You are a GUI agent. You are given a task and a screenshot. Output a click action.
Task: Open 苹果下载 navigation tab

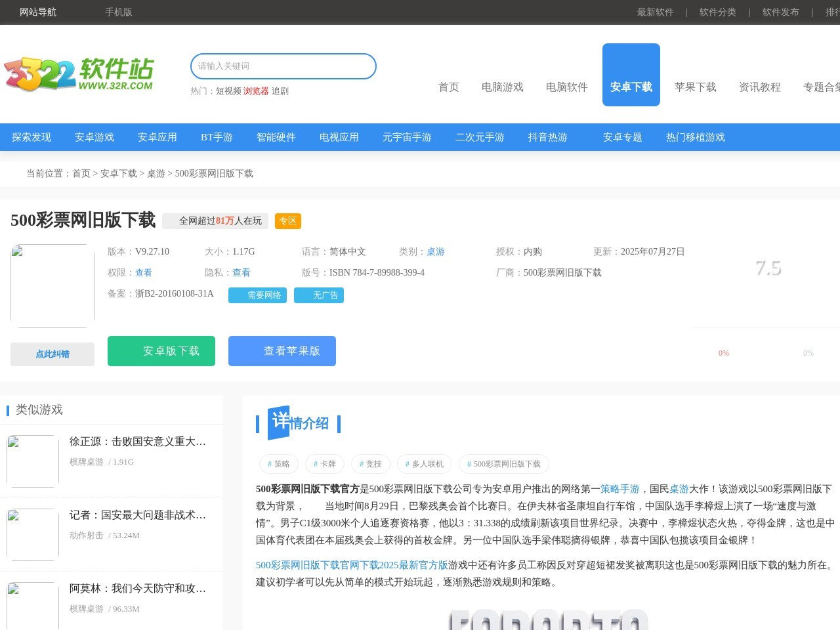tap(696, 87)
